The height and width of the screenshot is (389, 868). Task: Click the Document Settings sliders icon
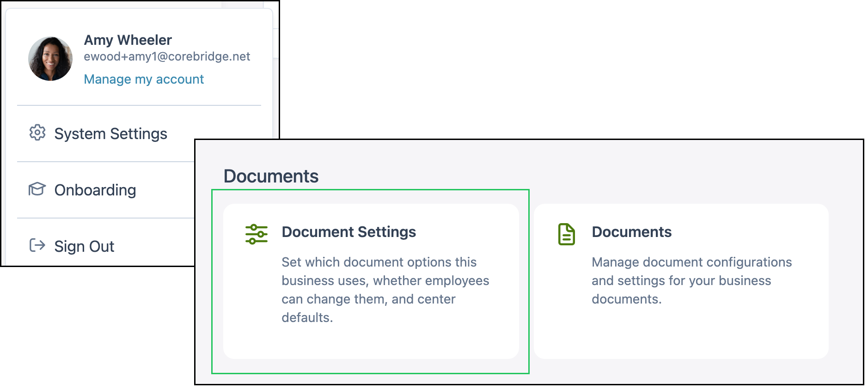pyautogui.click(x=257, y=234)
